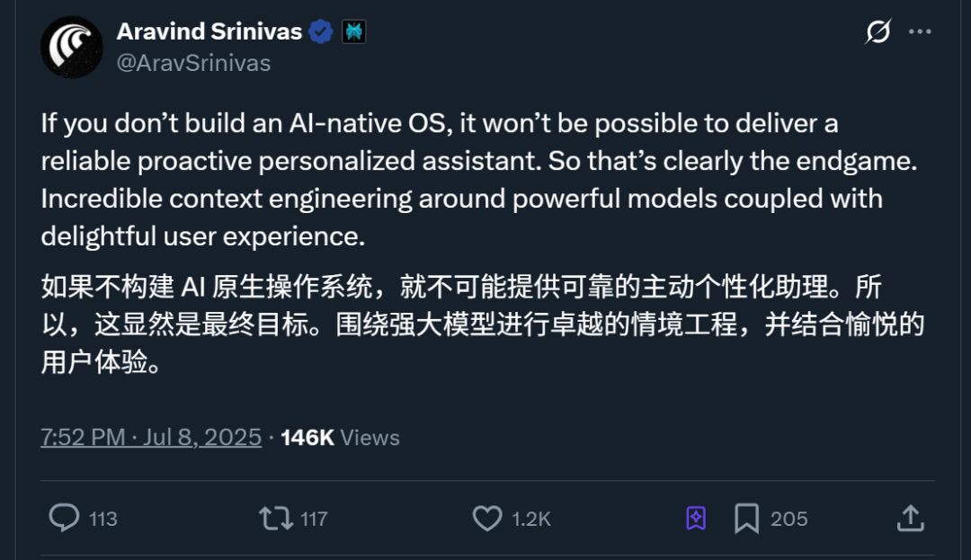
Task: Open Aravind Srinivas's profile avatar
Action: click(72, 47)
